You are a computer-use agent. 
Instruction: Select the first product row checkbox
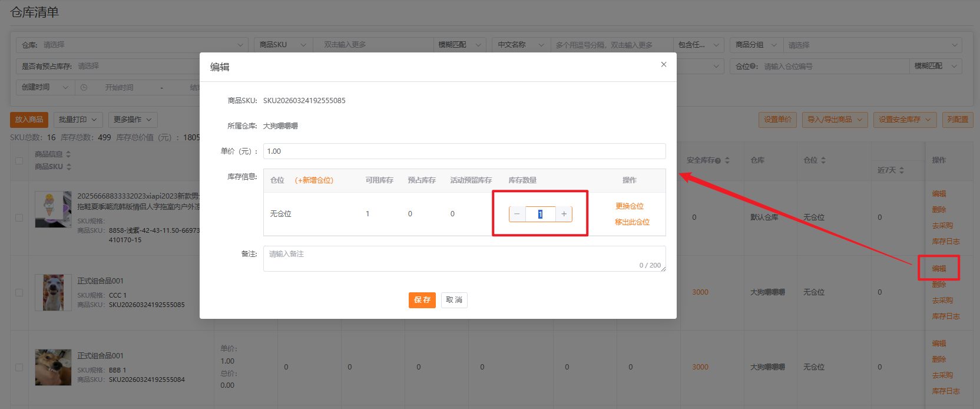pyautogui.click(x=19, y=217)
